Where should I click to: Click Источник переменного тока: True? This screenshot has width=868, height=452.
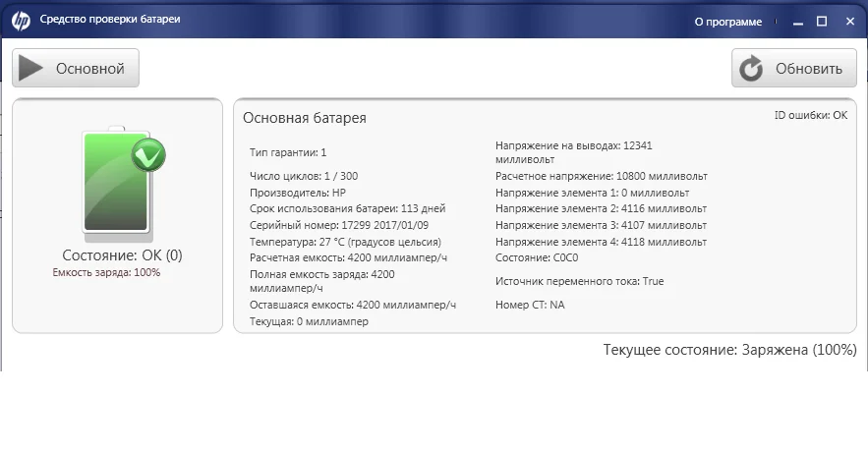click(579, 281)
